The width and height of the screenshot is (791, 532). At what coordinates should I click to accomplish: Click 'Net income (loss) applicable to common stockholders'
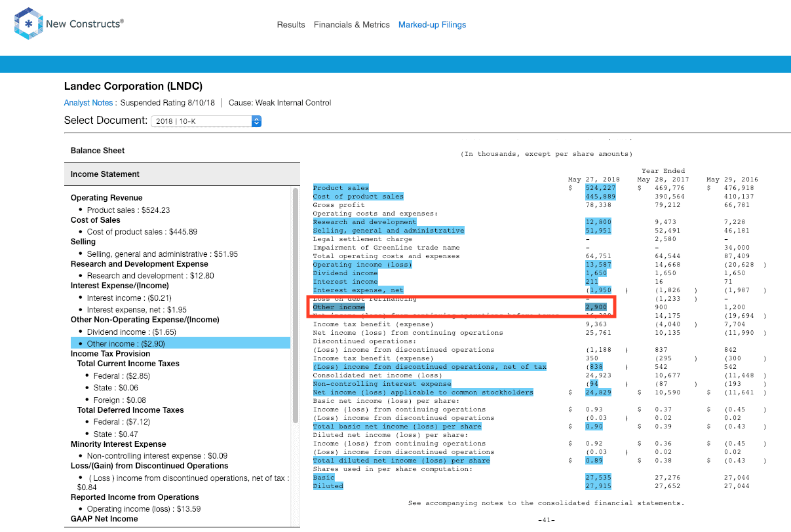click(x=423, y=392)
